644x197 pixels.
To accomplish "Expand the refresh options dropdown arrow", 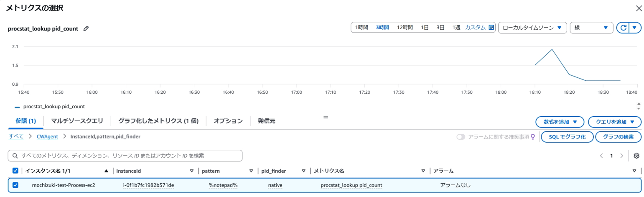I will [x=635, y=28].
